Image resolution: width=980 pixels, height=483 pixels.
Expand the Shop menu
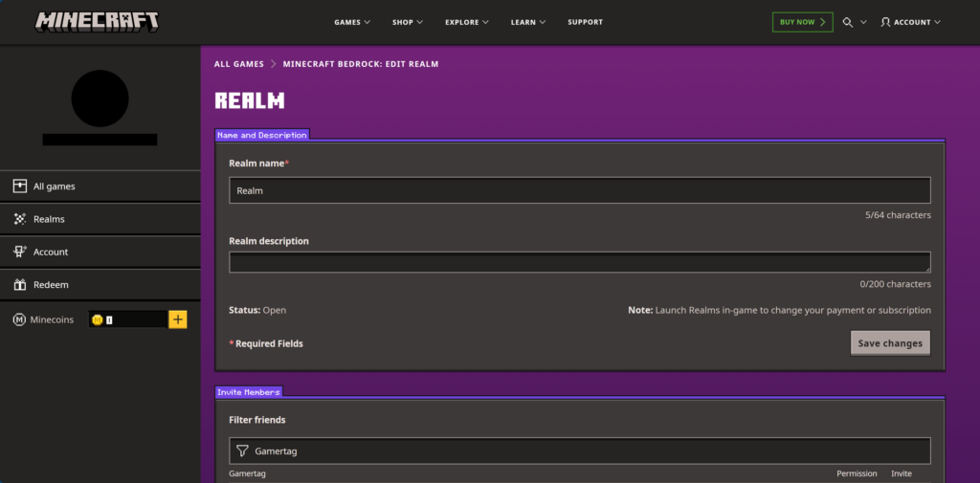408,22
